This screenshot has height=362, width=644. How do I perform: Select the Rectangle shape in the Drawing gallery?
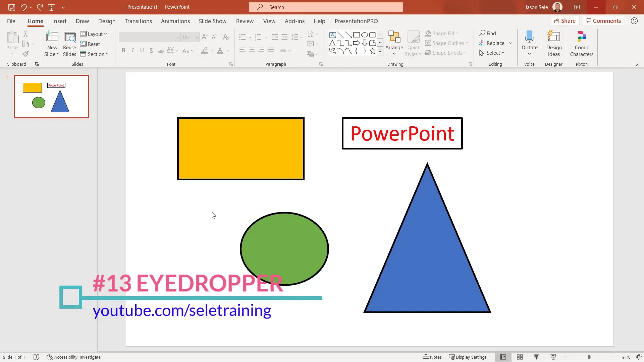pyautogui.click(x=357, y=35)
